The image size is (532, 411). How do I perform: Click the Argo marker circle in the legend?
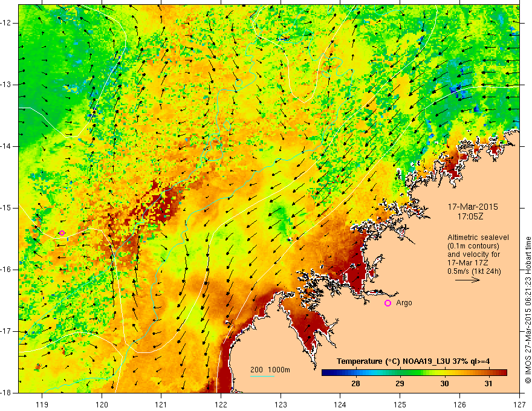point(388,303)
